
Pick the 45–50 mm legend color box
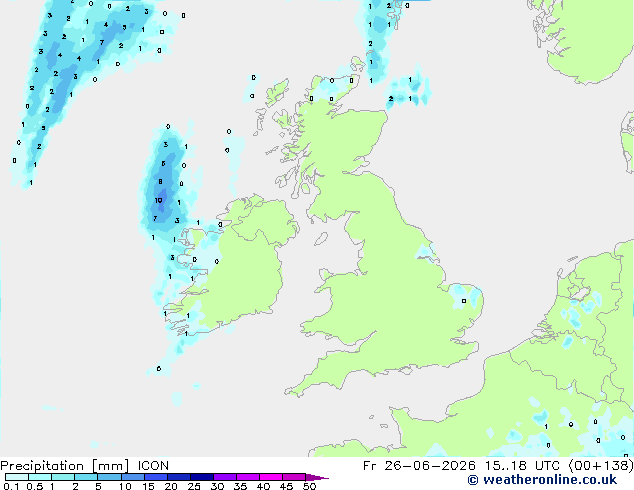(x=294, y=477)
